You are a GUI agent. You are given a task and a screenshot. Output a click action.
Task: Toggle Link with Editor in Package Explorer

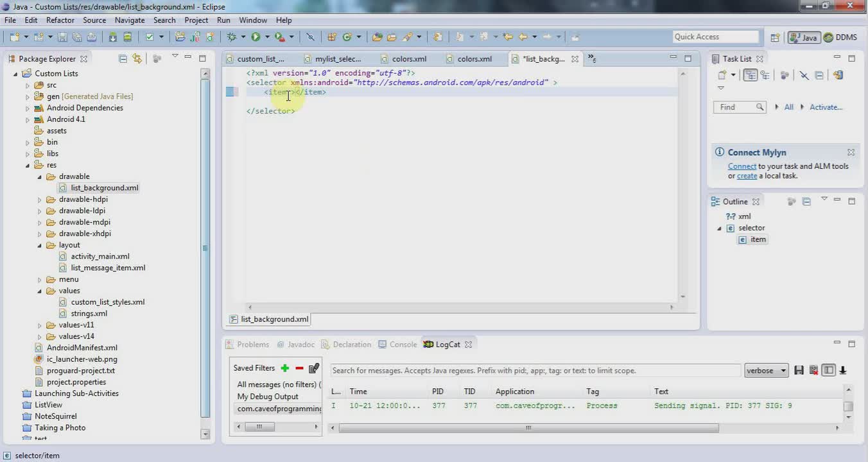(x=137, y=58)
